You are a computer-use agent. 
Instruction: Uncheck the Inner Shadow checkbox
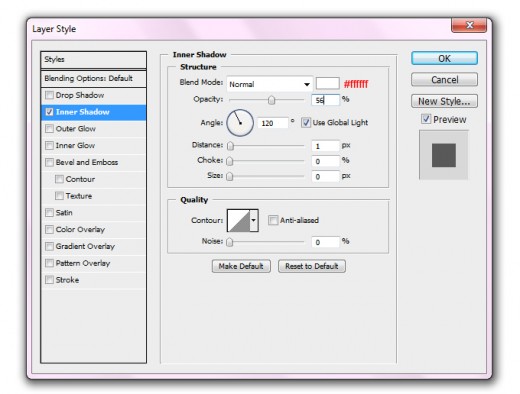pyautogui.click(x=49, y=112)
